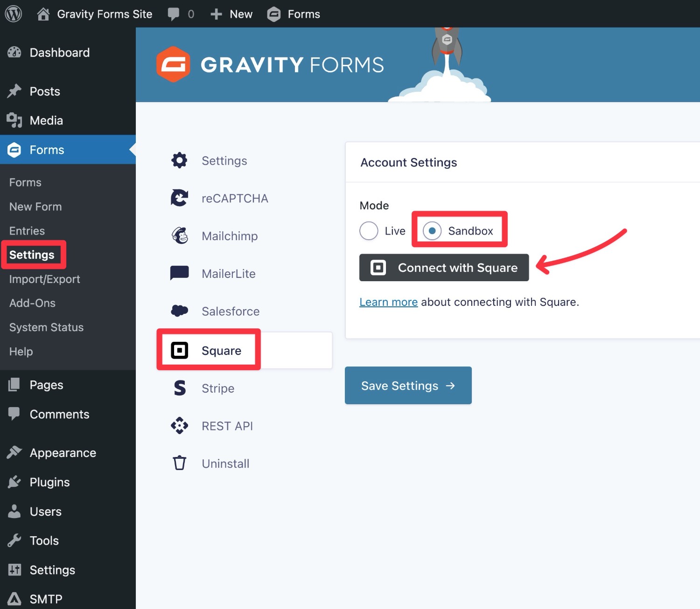Click Connect with Square button
Screen dimensions: 700x609
click(x=444, y=268)
